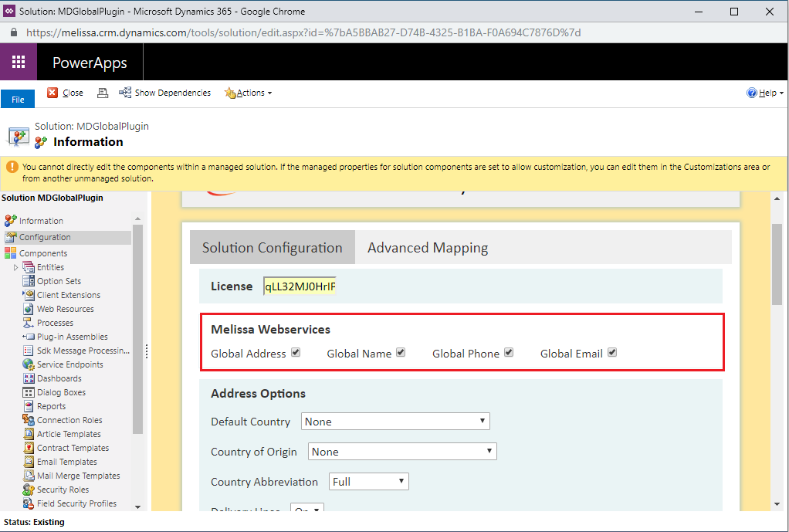Select Information in solution tree
This screenshot has width=789, height=532.
point(41,221)
